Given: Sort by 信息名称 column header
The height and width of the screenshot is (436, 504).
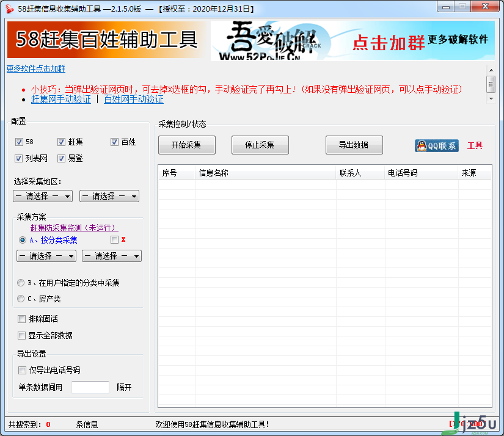Looking at the screenshot, I should tap(266, 173).
